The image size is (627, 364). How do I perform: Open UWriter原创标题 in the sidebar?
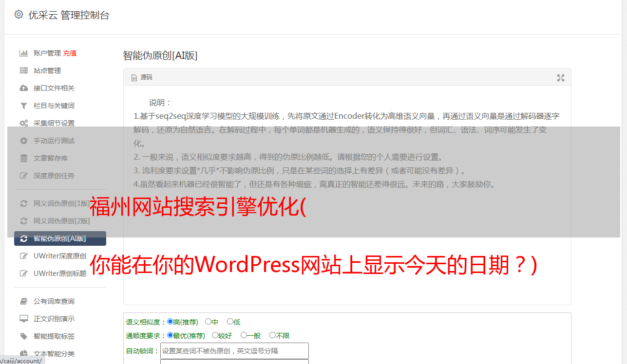pos(60,273)
